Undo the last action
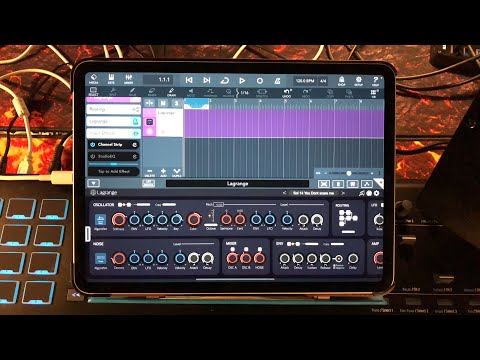This screenshot has height=360, width=480. click(287, 93)
